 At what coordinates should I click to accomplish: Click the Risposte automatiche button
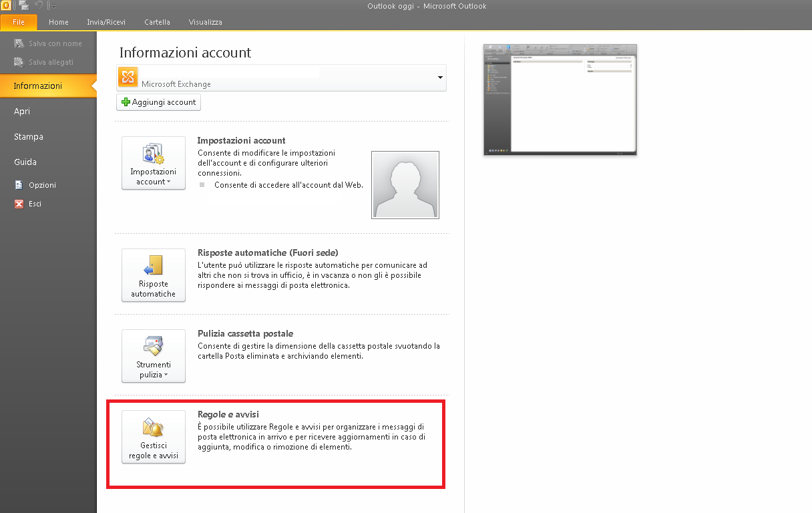(x=154, y=275)
